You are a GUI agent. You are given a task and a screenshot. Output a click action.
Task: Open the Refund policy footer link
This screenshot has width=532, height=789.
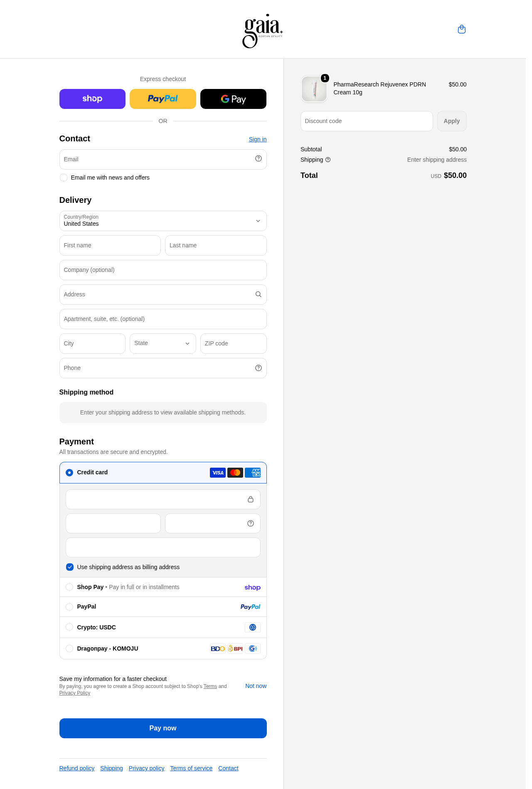(77, 768)
